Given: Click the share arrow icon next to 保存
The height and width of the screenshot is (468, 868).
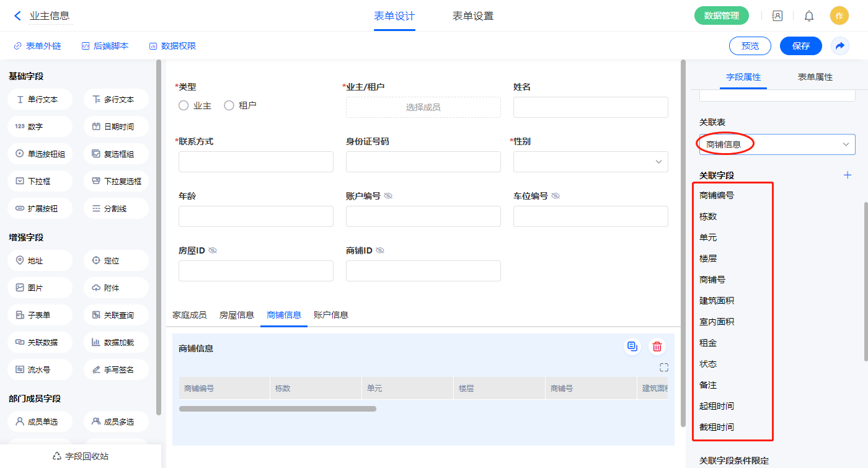Looking at the screenshot, I should tap(839, 46).
